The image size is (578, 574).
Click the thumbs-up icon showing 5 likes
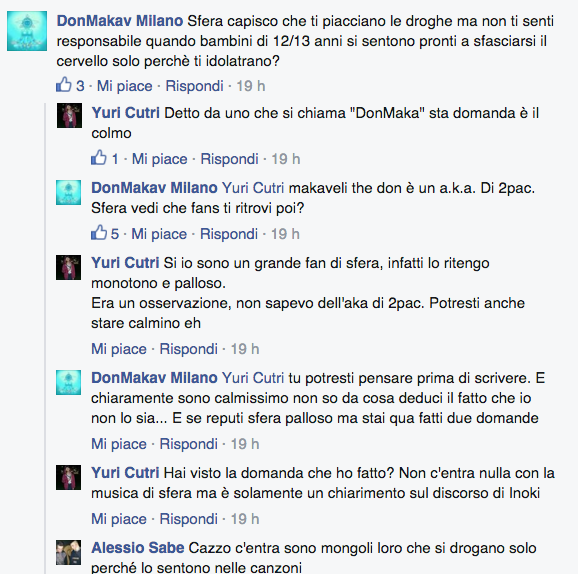(x=98, y=233)
